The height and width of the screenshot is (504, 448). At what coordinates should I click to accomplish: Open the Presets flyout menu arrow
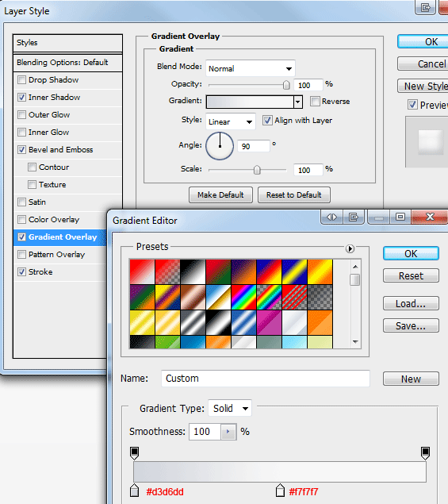(350, 248)
